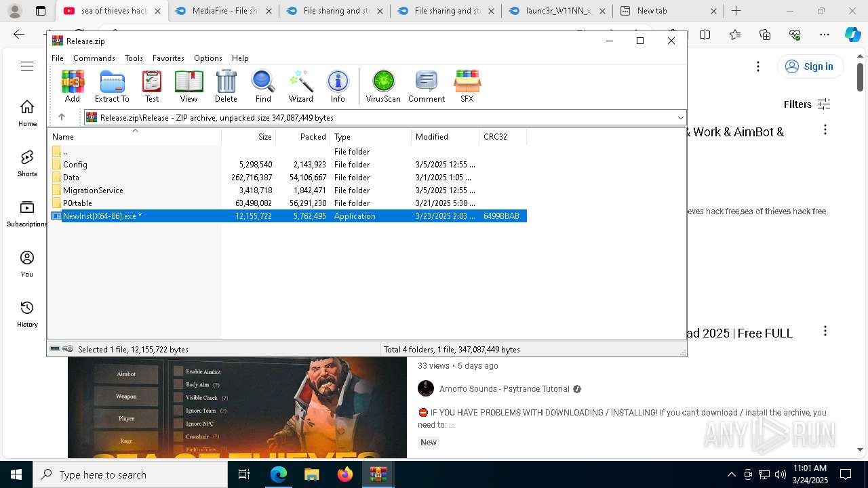868x488 pixels.
Task: Open Subscriptions in YouTube sidebar
Action: pyautogui.click(x=27, y=213)
